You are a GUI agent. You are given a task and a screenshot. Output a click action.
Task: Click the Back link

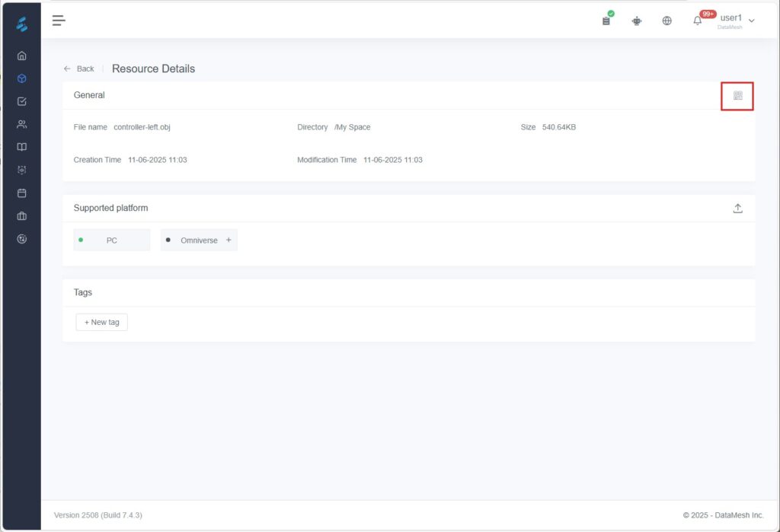(79, 68)
